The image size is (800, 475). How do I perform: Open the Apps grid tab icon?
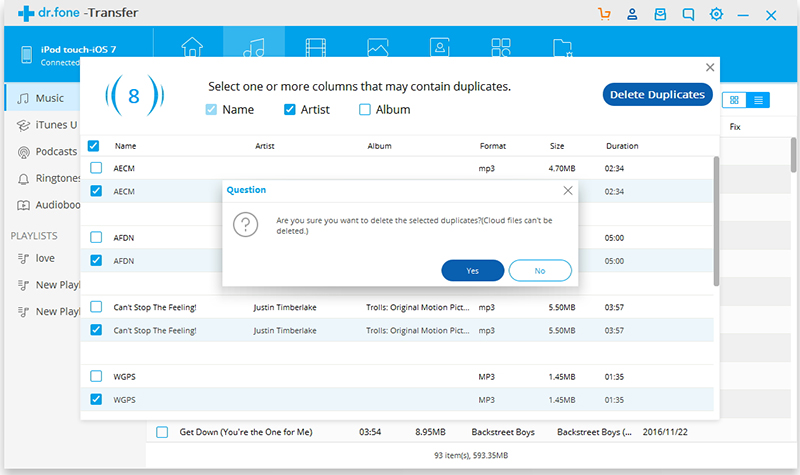[501, 47]
